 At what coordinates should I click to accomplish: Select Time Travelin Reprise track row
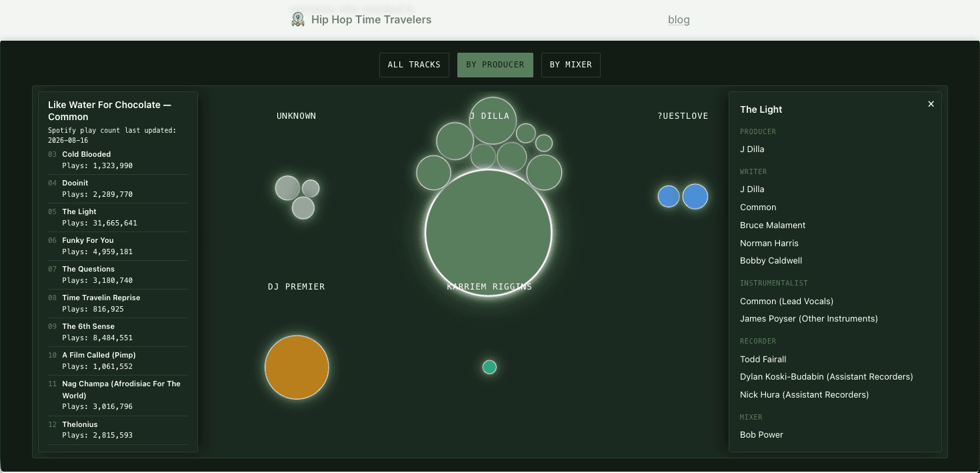[118, 304]
